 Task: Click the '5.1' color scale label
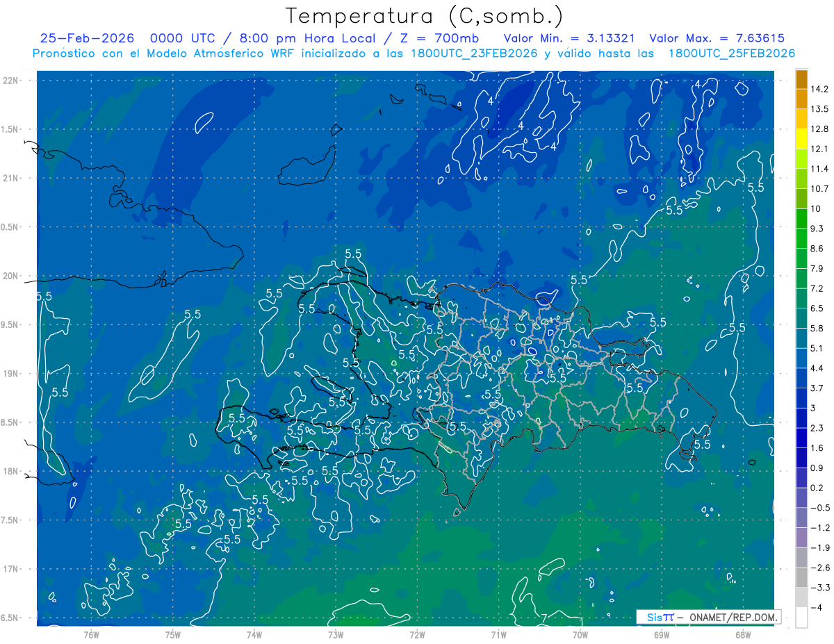pyautogui.click(x=818, y=348)
